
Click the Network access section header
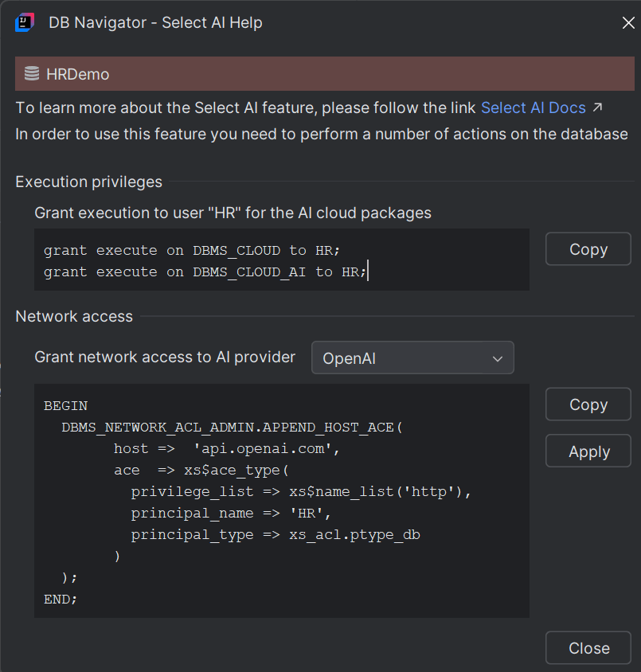point(74,316)
